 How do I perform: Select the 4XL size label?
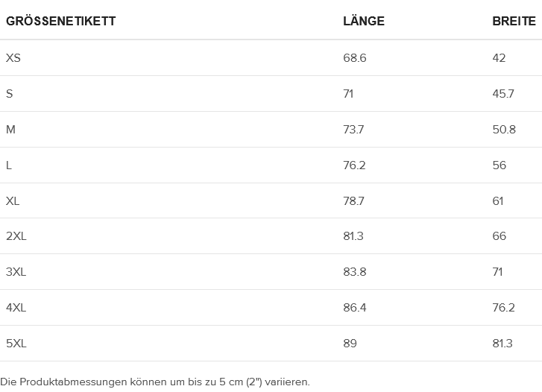click(x=16, y=308)
